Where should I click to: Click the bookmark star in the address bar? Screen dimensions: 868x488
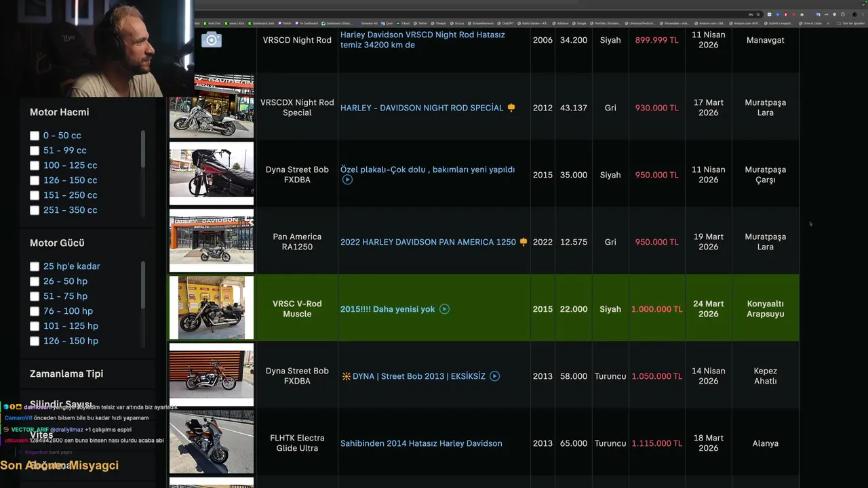[758, 14]
